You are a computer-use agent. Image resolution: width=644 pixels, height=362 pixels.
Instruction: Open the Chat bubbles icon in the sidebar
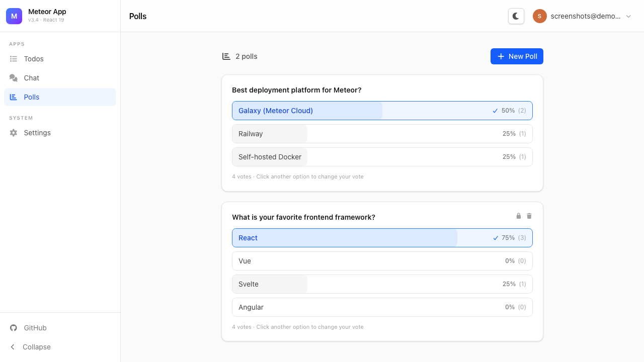(x=13, y=78)
